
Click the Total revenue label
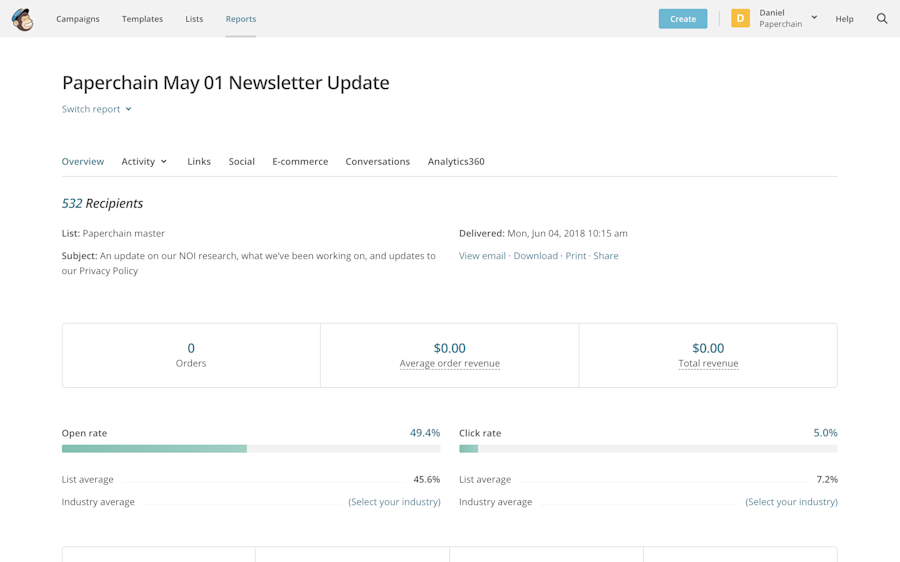[708, 363]
